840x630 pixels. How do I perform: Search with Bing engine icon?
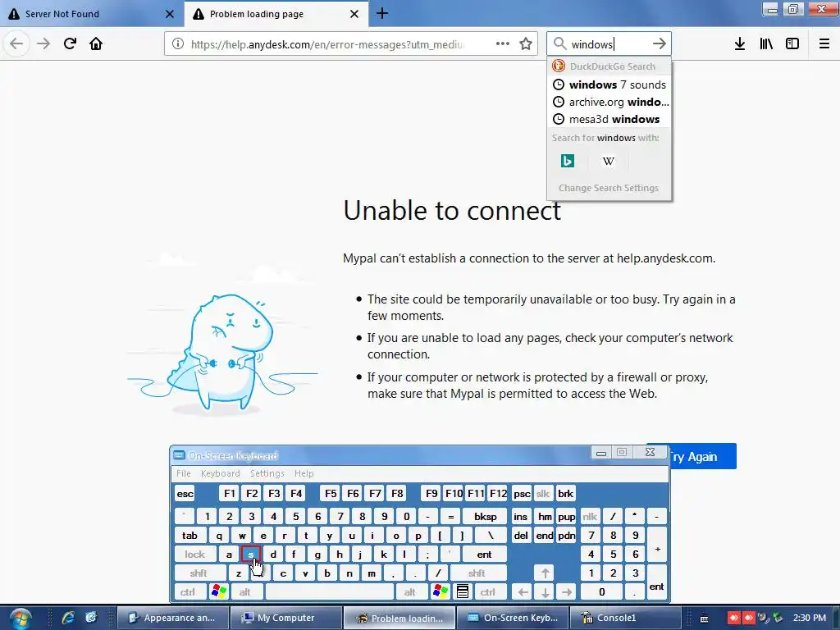(x=568, y=161)
